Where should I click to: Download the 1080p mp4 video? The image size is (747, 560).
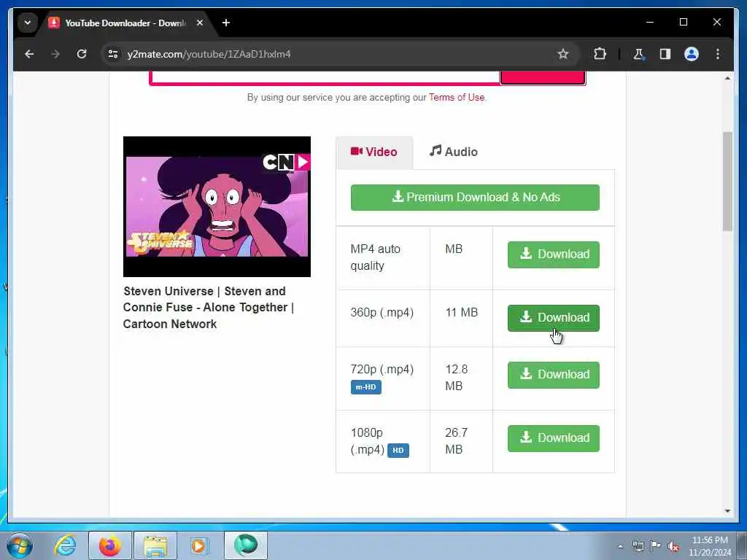pyautogui.click(x=553, y=438)
